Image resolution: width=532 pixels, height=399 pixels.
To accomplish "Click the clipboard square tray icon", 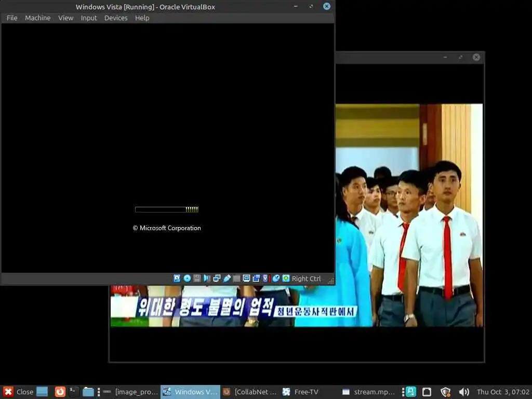I will coord(427,392).
